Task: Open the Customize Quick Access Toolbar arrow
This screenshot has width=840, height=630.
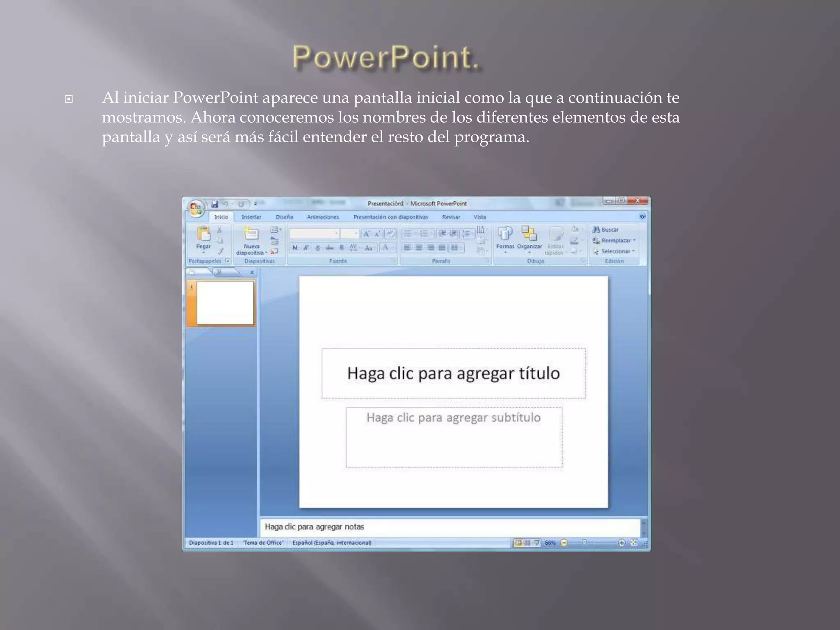Action: [255, 204]
